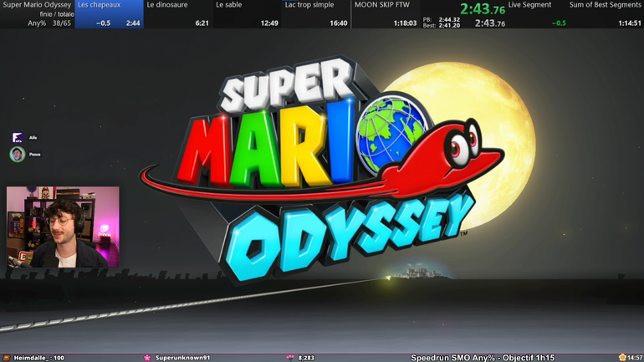Click the Ponce voice chat avatar
The height and width of the screenshot is (362, 644).
17,154
